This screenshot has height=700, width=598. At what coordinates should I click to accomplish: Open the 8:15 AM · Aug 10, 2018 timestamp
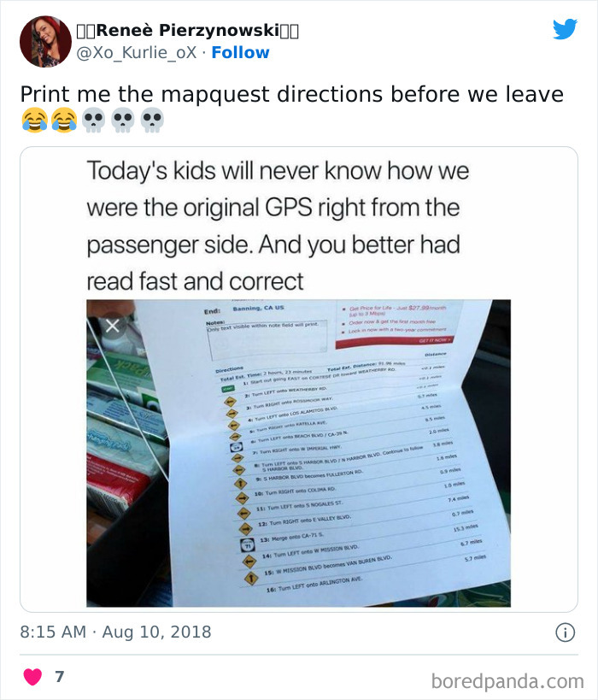115,632
